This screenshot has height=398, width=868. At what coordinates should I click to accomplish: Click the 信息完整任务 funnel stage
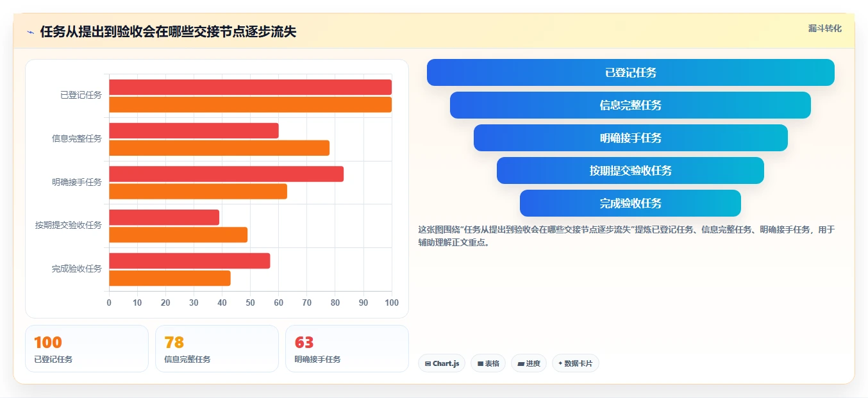pyautogui.click(x=631, y=105)
